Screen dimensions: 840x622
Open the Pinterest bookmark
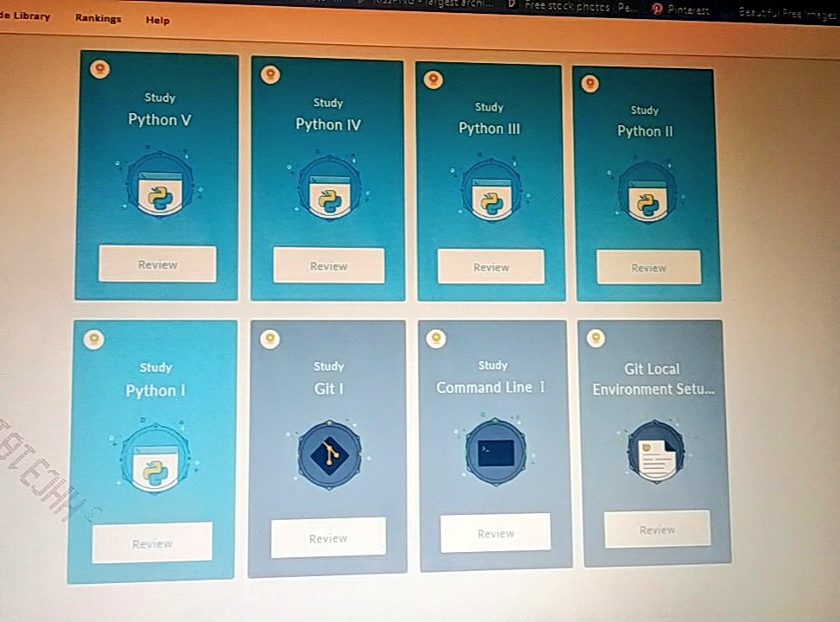tap(679, 10)
